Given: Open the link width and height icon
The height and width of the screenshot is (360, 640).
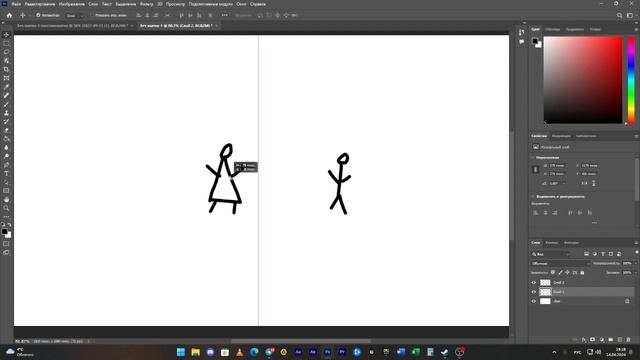Looking at the screenshot, I should click(536, 169).
